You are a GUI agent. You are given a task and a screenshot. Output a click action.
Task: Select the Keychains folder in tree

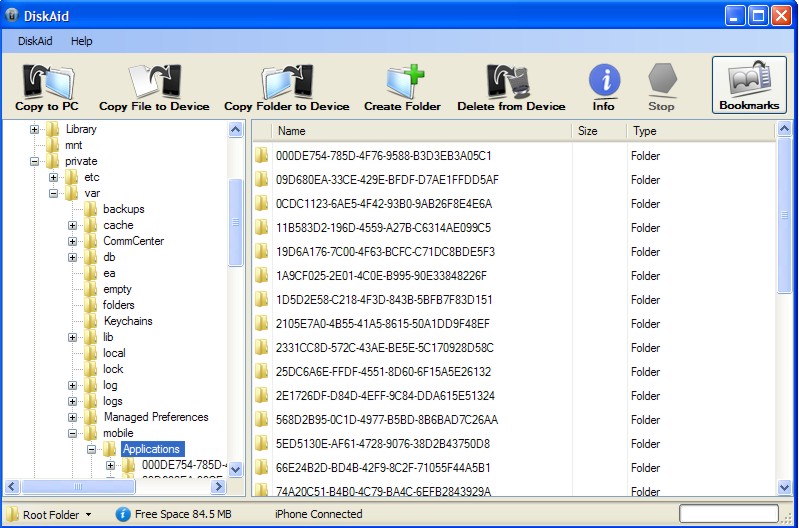pos(128,321)
